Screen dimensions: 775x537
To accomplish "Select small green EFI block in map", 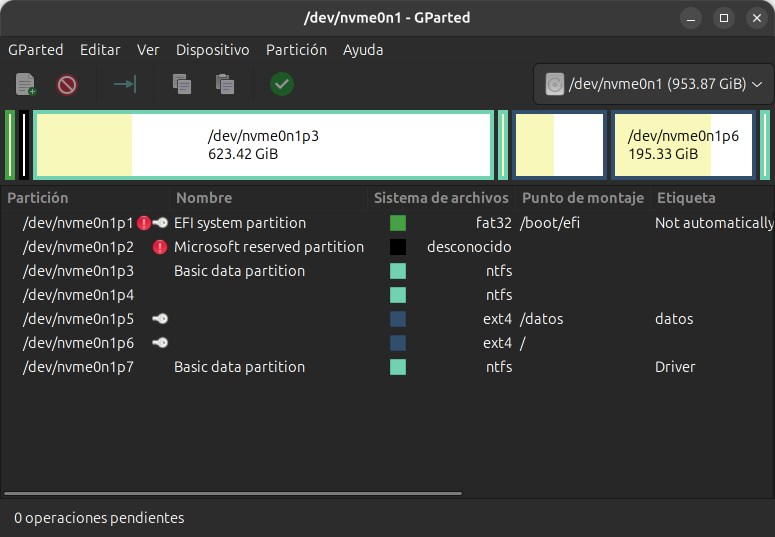I will coord(10,145).
